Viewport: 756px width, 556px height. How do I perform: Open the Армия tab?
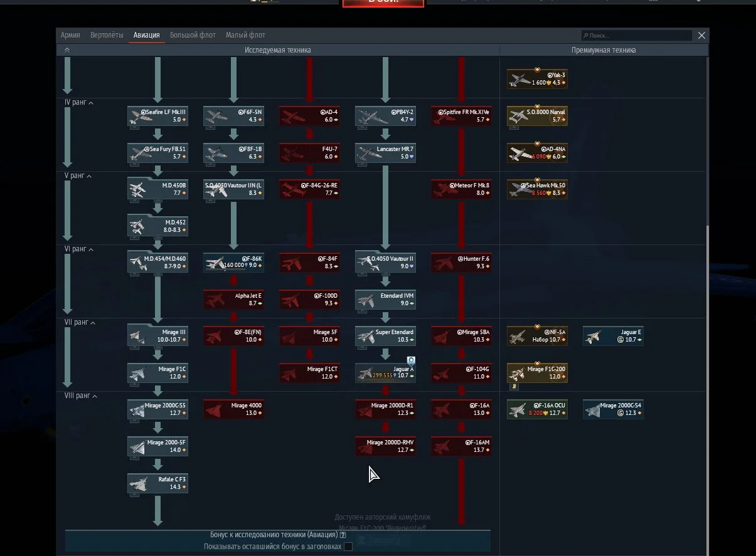(x=70, y=35)
